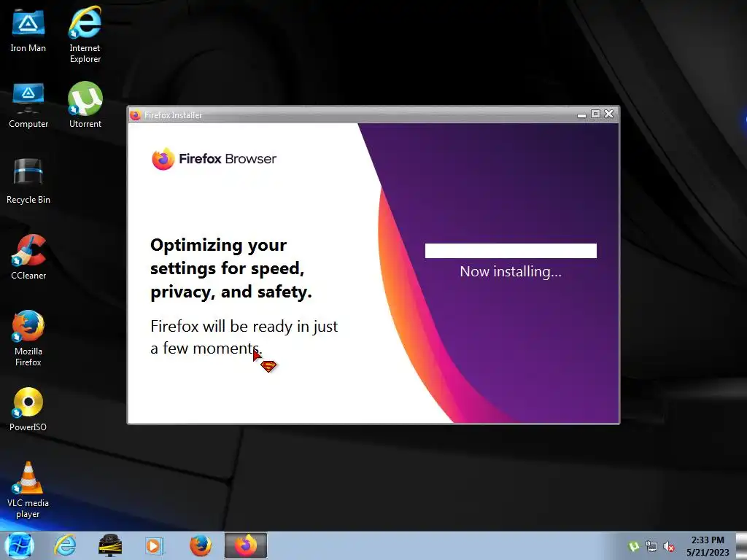
Task: Click the 'Now installing...' status text
Action: tap(511, 271)
